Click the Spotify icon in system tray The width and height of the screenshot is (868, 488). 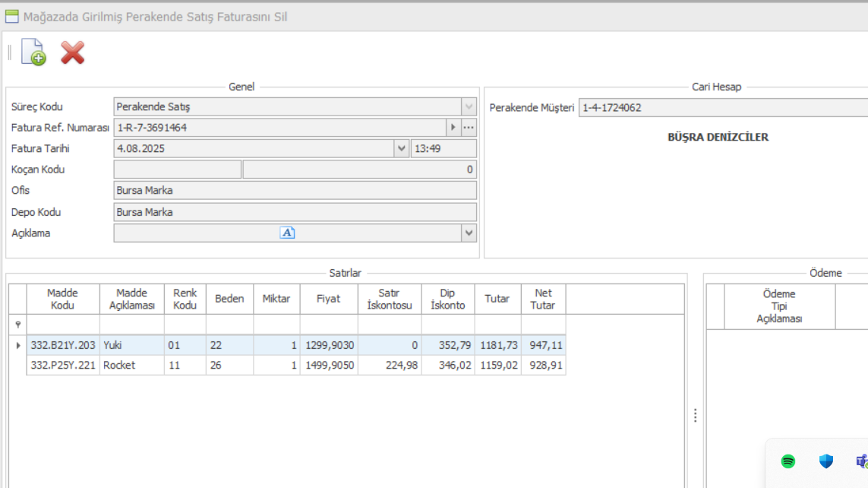click(x=788, y=461)
